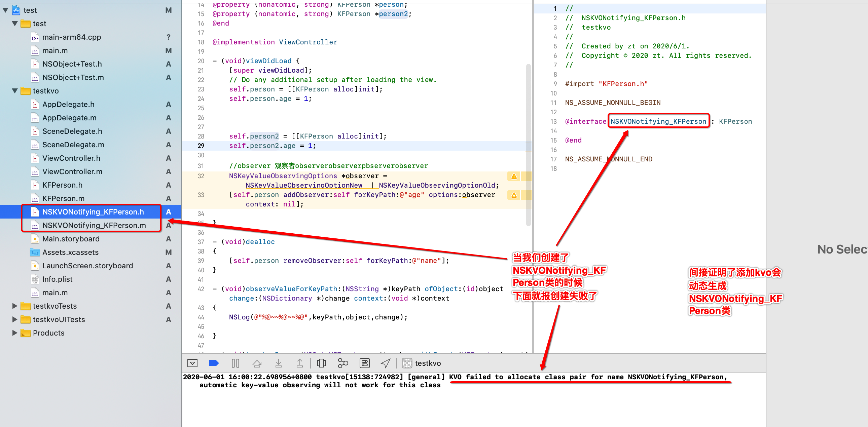Click the step into button
This screenshot has width=868, height=427.
click(278, 363)
